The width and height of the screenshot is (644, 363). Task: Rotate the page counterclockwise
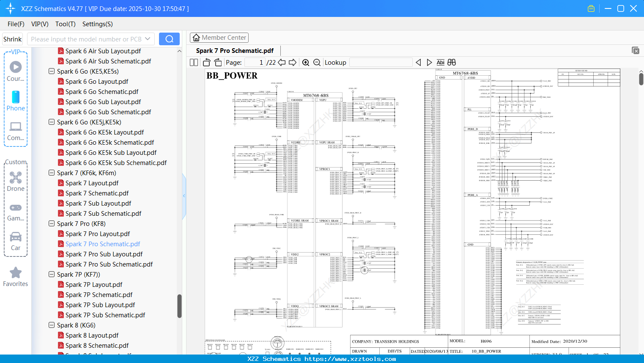(x=206, y=62)
